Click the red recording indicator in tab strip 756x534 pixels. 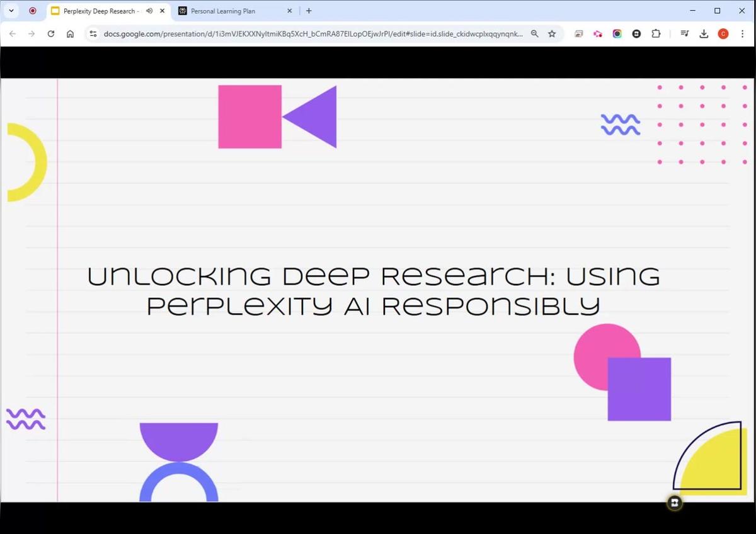click(x=33, y=11)
